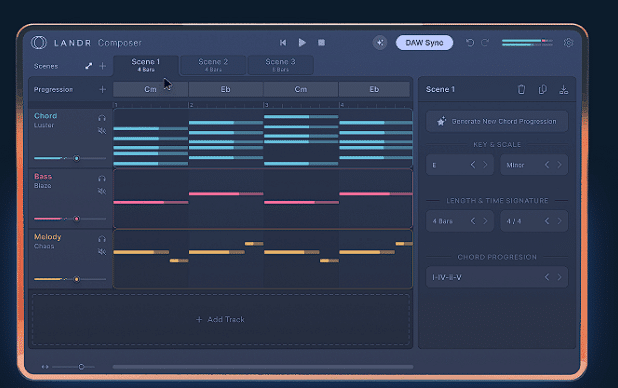Redo the last action
Viewport: 618px width, 388px height.
click(485, 43)
